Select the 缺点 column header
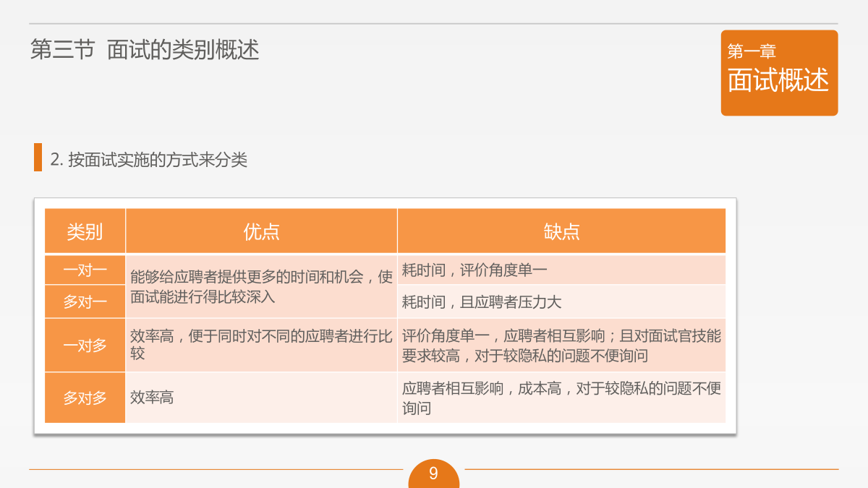Viewport: 868px width, 488px height. pyautogui.click(x=561, y=231)
